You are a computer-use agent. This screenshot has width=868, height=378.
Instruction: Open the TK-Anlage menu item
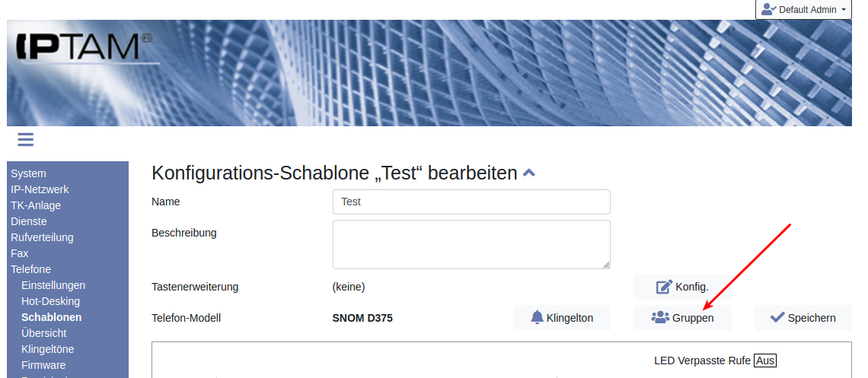(x=36, y=205)
